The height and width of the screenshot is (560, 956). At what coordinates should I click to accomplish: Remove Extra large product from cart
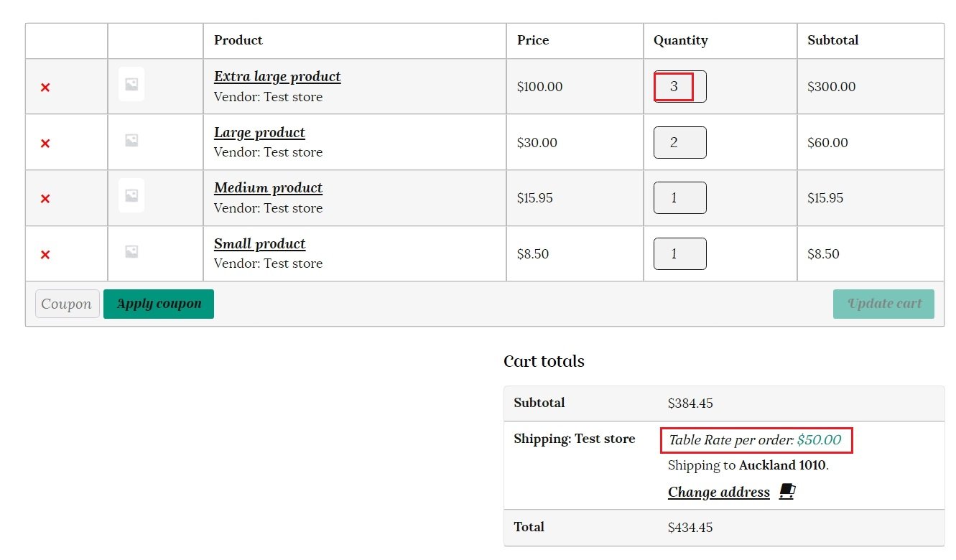pyautogui.click(x=45, y=88)
